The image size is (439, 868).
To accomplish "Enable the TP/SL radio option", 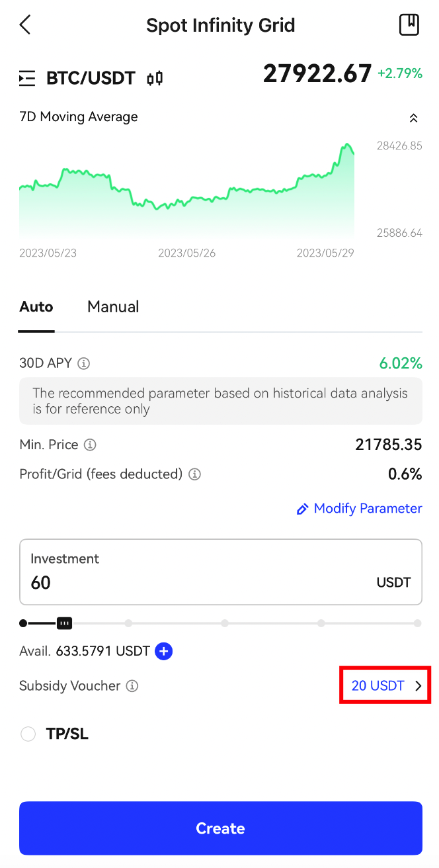I will coord(28,734).
